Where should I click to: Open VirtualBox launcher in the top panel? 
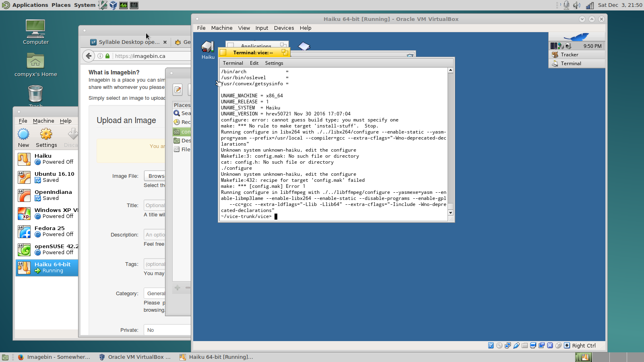tap(114, 5)
